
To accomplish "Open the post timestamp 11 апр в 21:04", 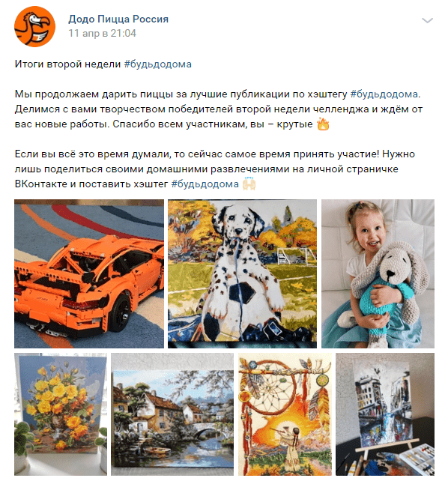I will point(102,33).
